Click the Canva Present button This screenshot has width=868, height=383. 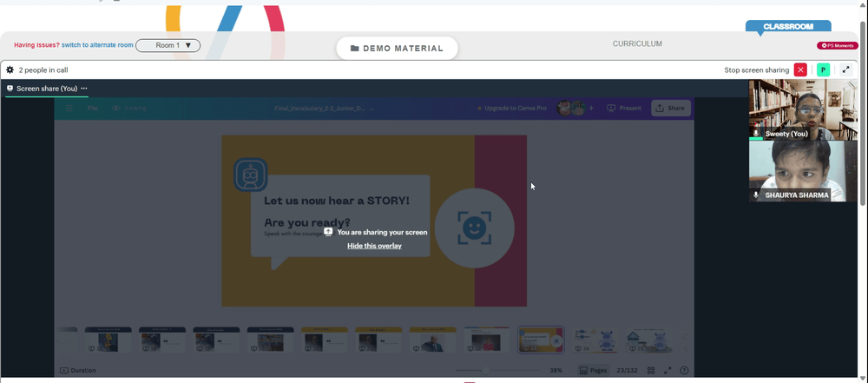click(x=624, y=108)
